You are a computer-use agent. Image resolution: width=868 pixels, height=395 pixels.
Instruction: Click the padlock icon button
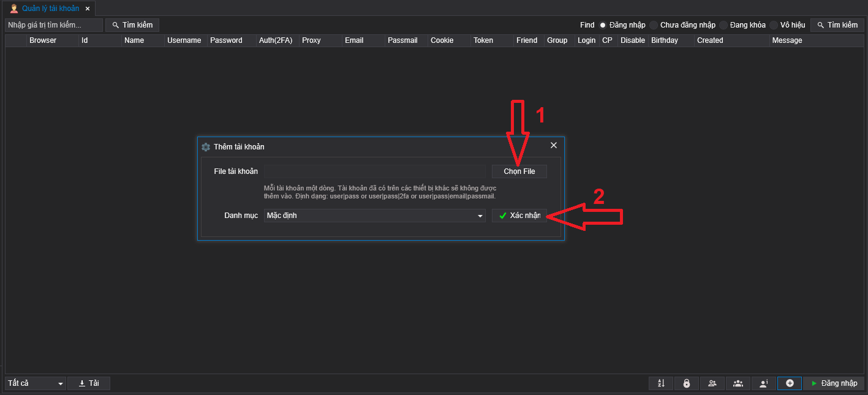click(x=687, y=383)
